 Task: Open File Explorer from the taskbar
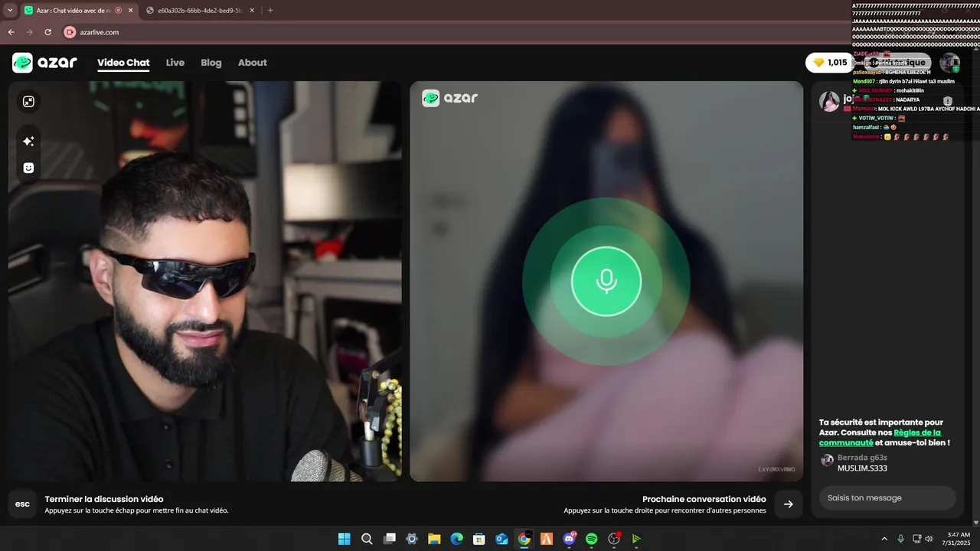(x=434, y=539)
